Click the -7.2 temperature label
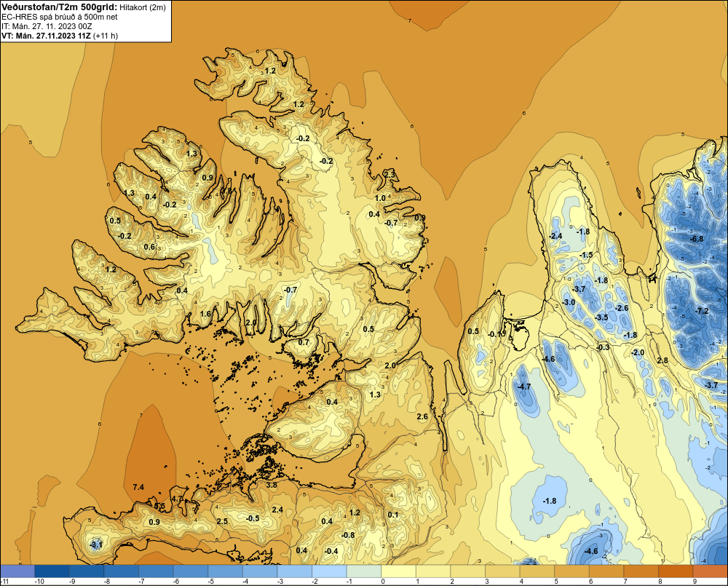The image size is (728, 586). [702, 311]
